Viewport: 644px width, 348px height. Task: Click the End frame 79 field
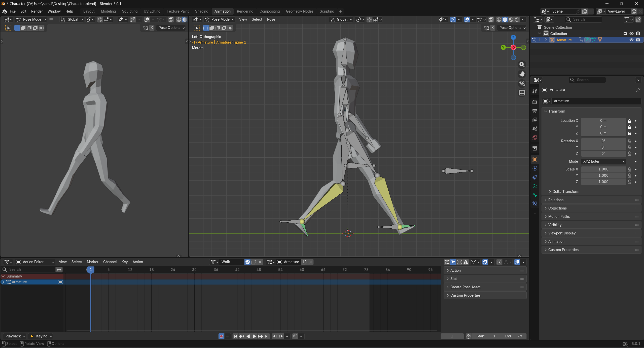point(513,336)
